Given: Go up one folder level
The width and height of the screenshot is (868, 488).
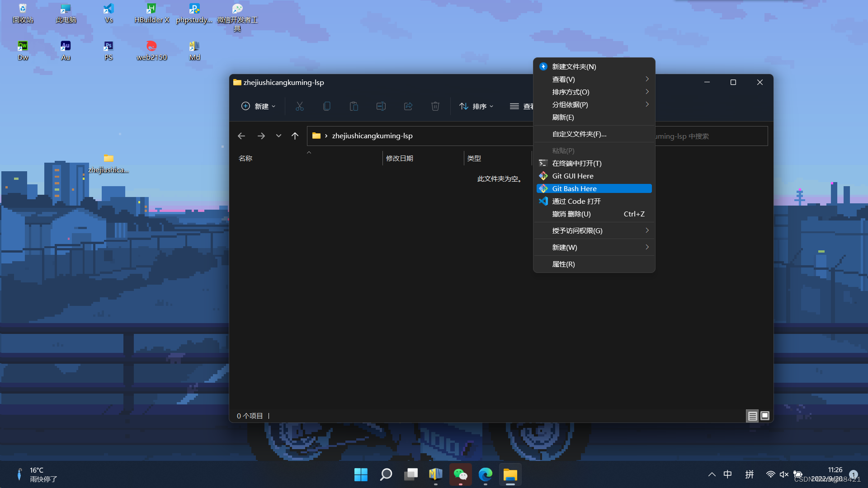Looking at the screenshot, I should 295,136.
